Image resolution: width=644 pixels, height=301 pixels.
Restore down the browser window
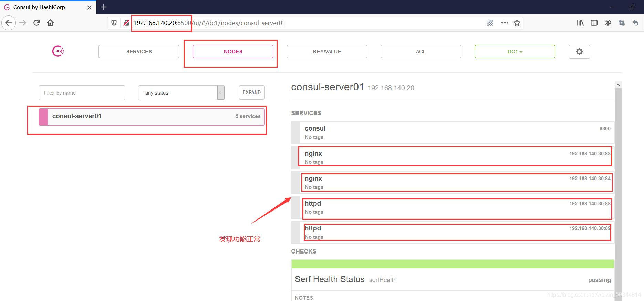(632, 7)
